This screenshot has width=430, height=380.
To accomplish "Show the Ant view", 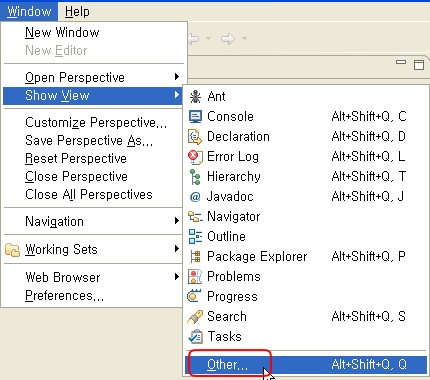I will 306,97.
